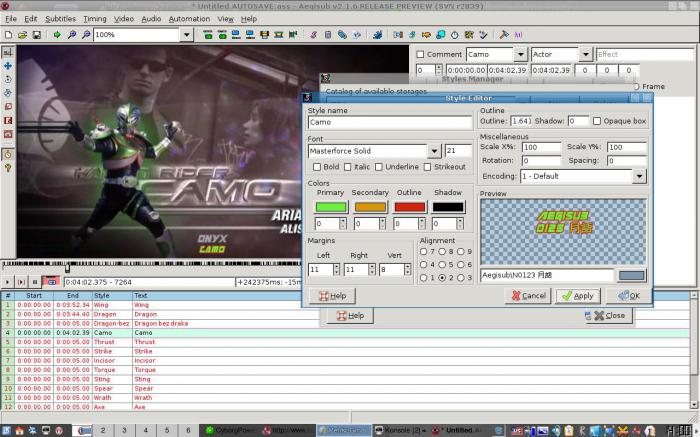Screen dimensions: 700x437
Task: Open the Encoding dropdown
Action: point(639,176)
